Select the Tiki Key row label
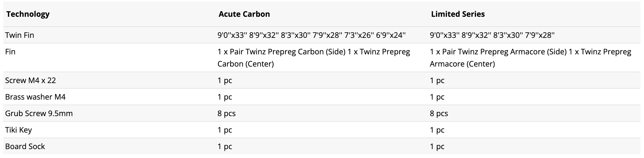 19,130
